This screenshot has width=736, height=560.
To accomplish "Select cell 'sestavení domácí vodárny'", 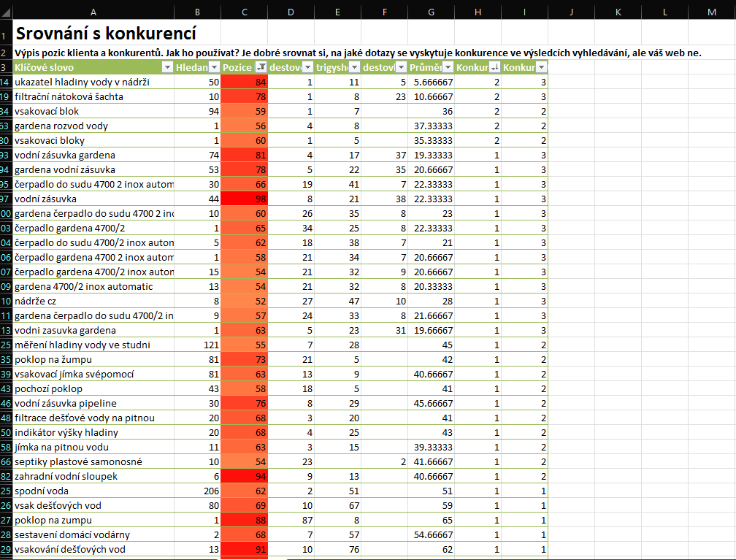I will (x=93, y=534).
